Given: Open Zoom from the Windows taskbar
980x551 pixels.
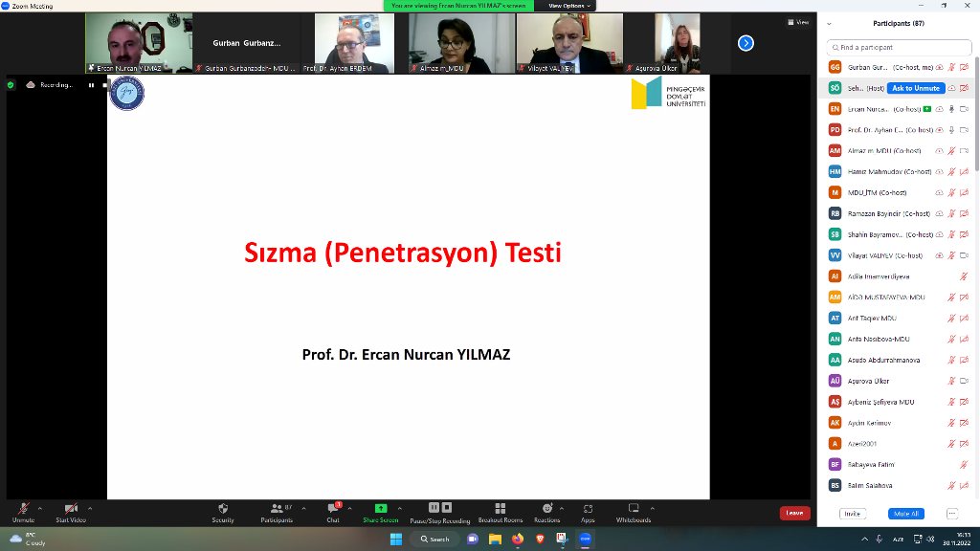Looking at the screenshot, I should [x=585, y=540].
